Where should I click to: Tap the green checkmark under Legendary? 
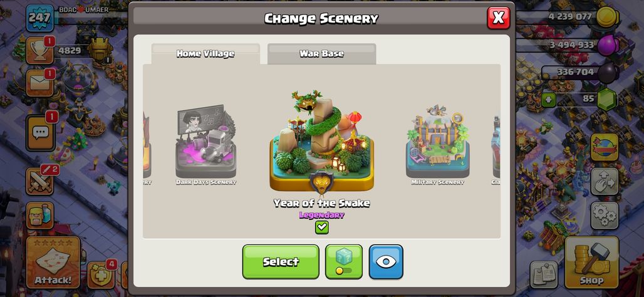coord(321,227)
